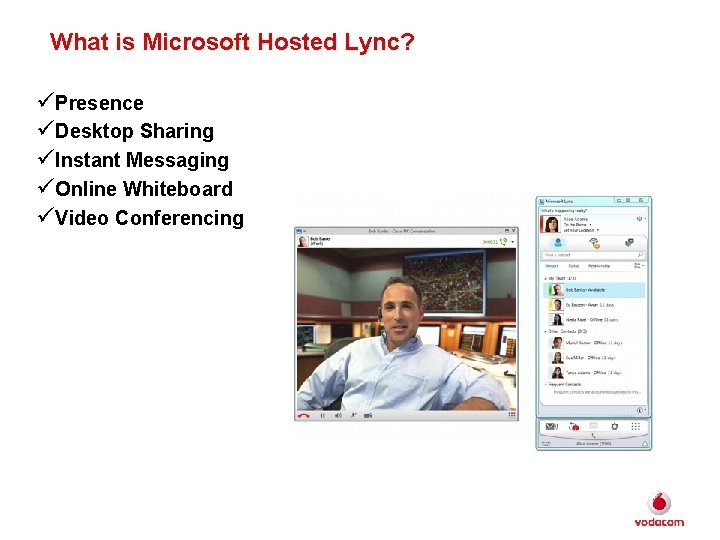Click the Video Conferencing bullet point
The image size is (720, 540).
click(x=149, y=218)
